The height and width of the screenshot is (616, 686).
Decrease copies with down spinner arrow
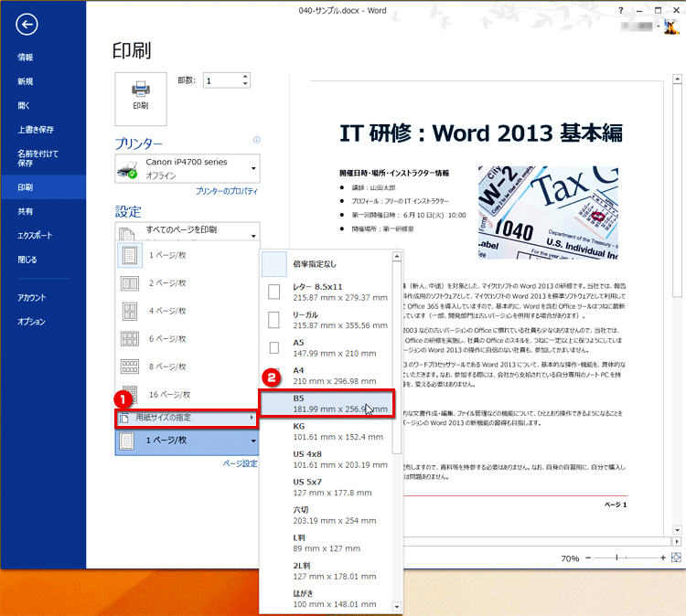pyautogui.click(x=245, y=84)
